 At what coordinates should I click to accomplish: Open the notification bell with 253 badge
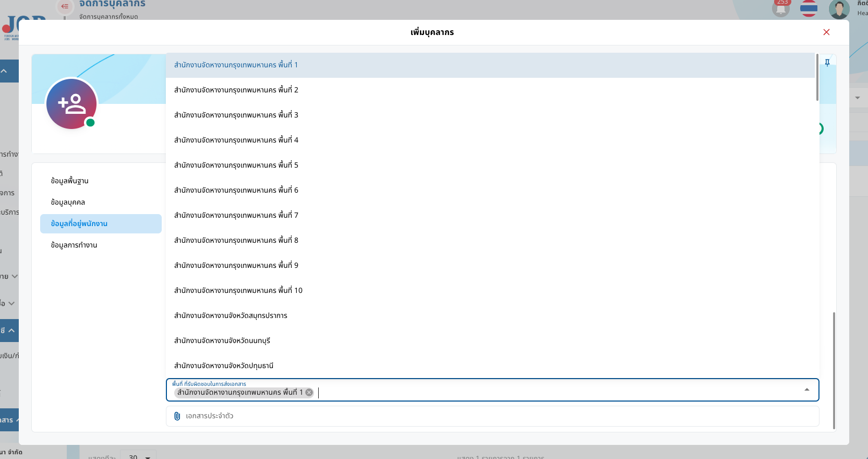781,9
